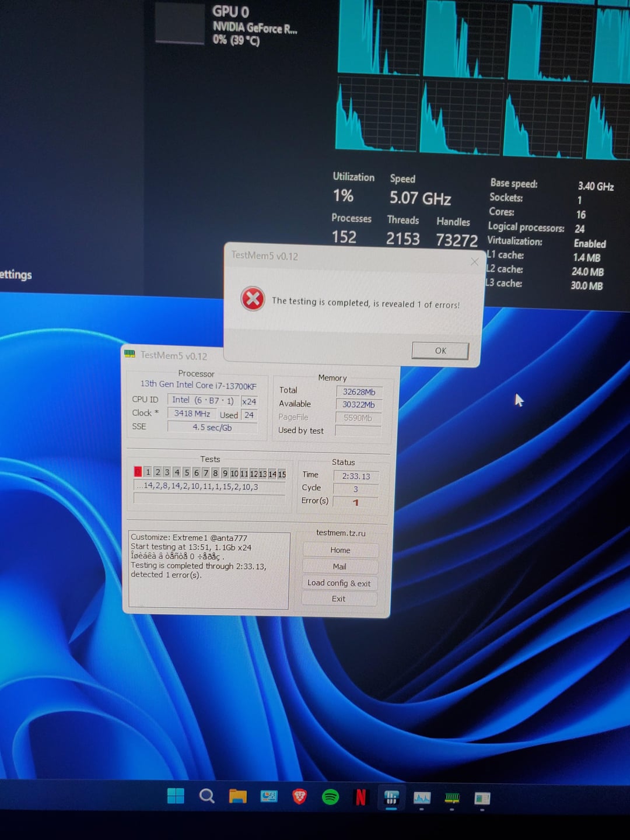This screenshot has height=840, width=630.
Task: Open the Windows Start menu
Action: pos(176,796)
